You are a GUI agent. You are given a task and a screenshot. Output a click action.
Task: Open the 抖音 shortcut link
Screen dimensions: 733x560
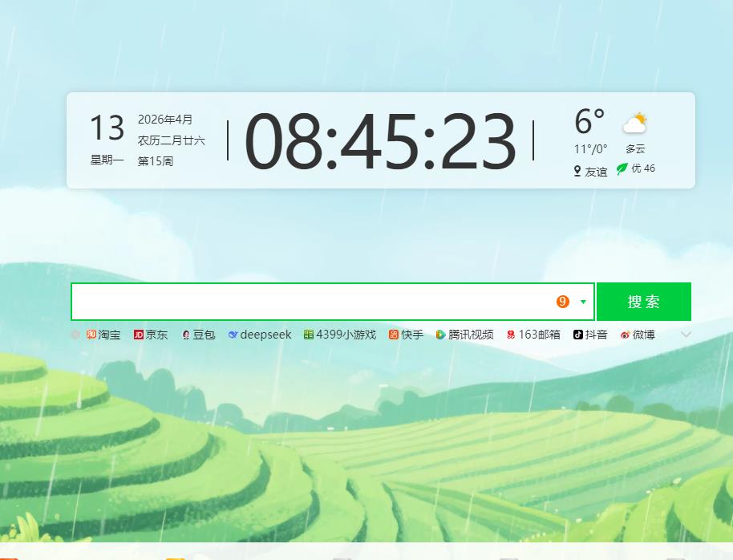pos(590,335)
